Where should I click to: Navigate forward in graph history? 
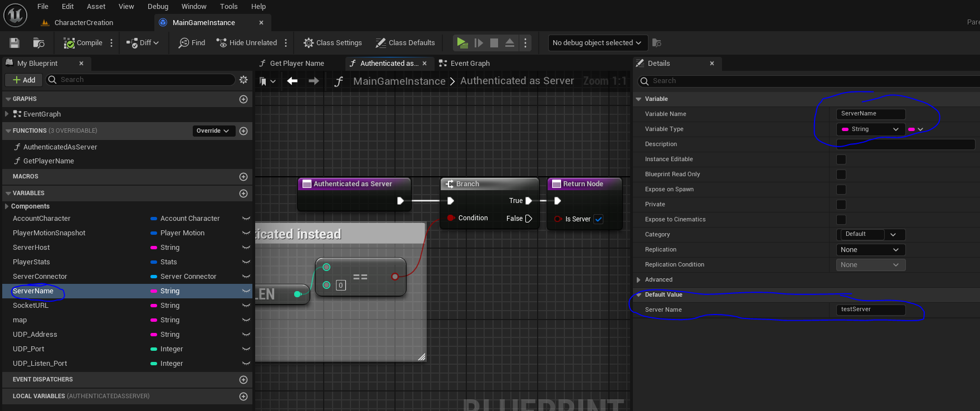point(314,81)
